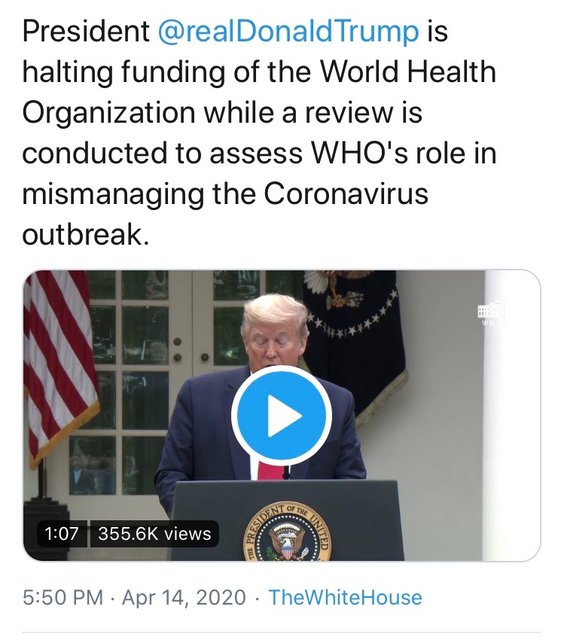
Task: Click the word "mismanaging" in tweet
Action: pyautogui.click(x=113, y=195)
